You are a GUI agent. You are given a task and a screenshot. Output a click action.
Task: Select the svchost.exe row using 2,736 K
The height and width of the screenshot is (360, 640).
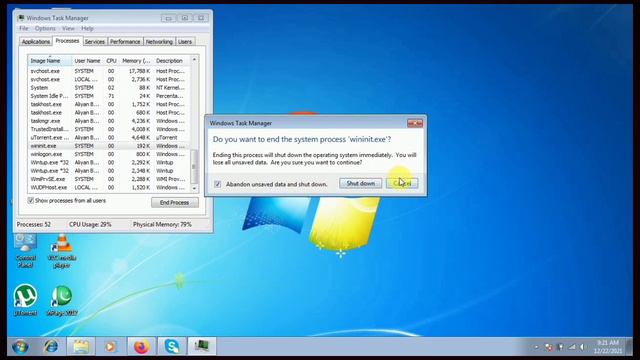click(x=109, y=79)
